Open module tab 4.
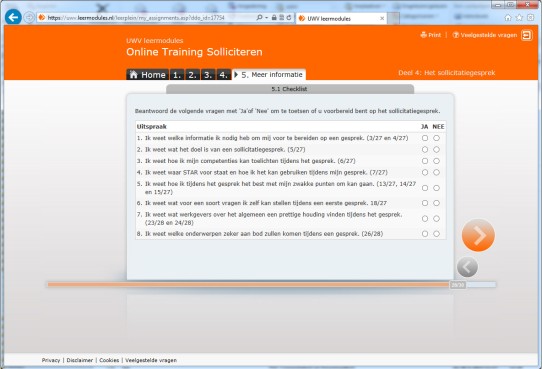This screenshot has height=369, width=542. 223,75
